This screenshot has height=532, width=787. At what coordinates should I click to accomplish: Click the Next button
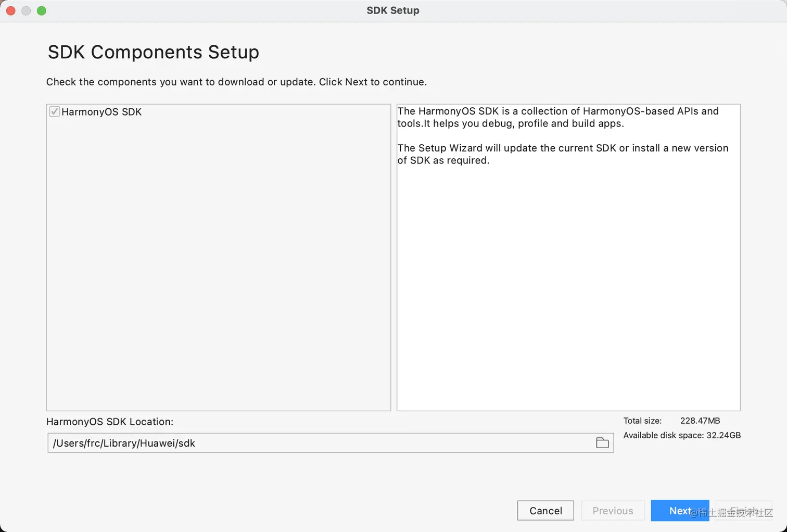(680, 511)
